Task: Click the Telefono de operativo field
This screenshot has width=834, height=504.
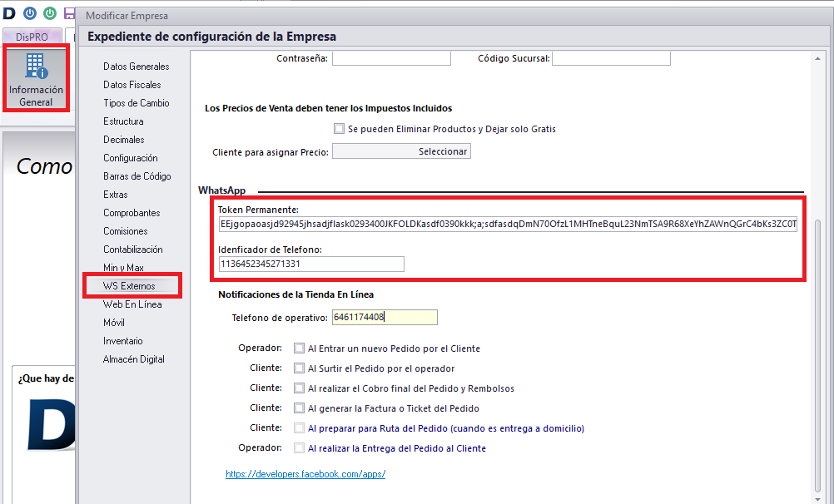Action: (x=385, y=317)
